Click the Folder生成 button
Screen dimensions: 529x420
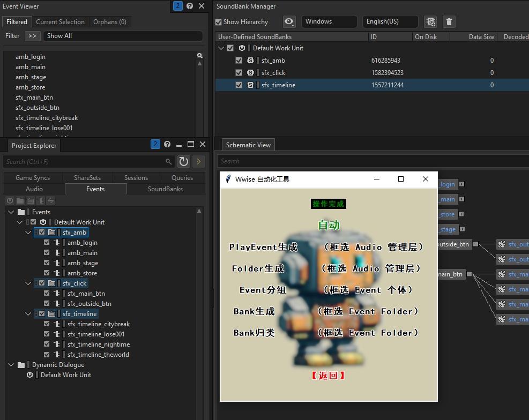(258, 268)
